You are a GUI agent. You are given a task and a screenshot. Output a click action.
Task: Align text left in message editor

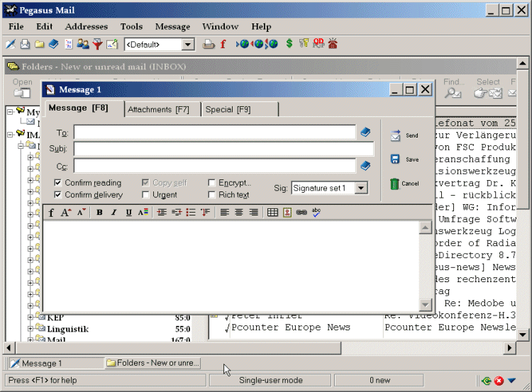[x=224, y=213]
